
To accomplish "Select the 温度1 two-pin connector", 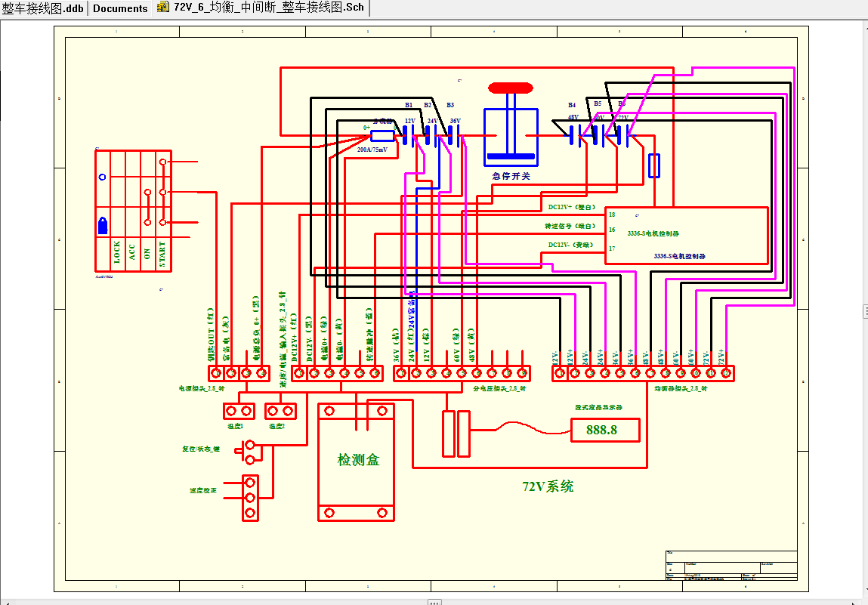I will [239, 411].
